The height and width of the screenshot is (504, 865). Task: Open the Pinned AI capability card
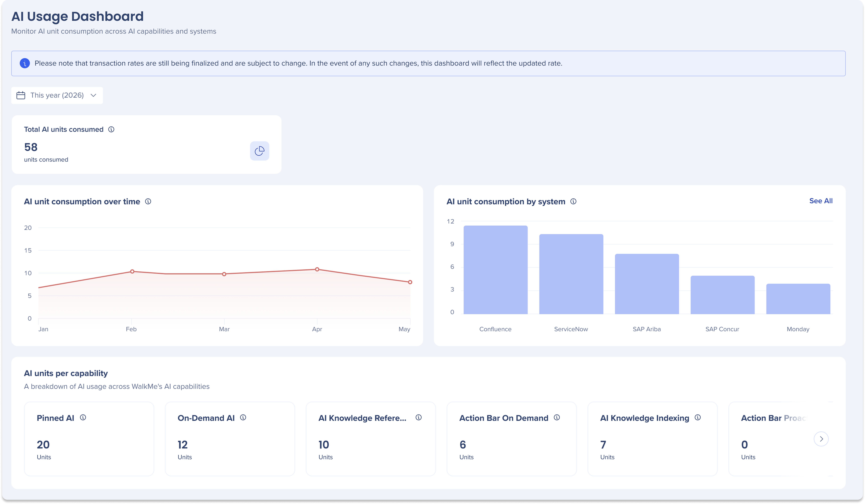(89, 439)
